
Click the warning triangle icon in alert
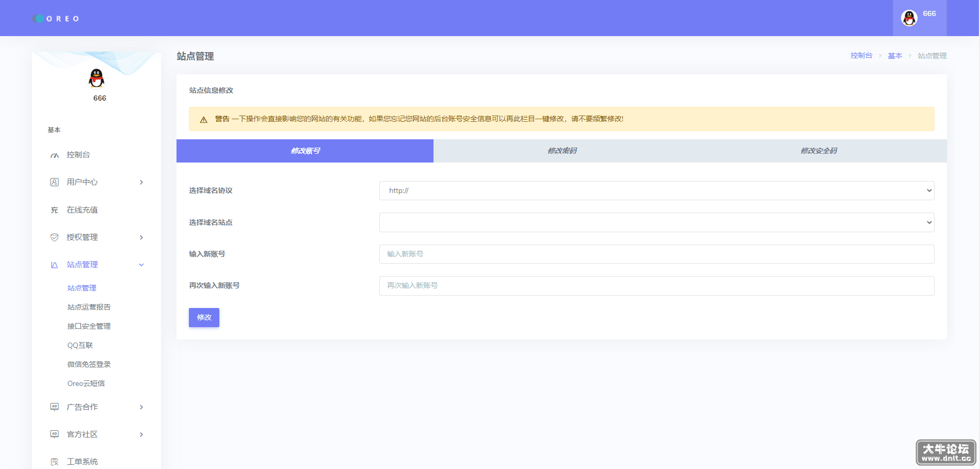[204, 120]
